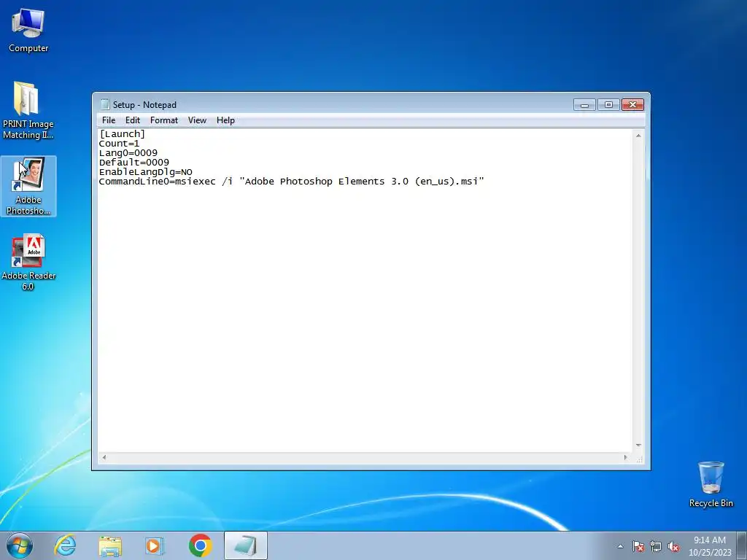Open the Recycle Bin

pyautogui.click(x=711, y=484)
